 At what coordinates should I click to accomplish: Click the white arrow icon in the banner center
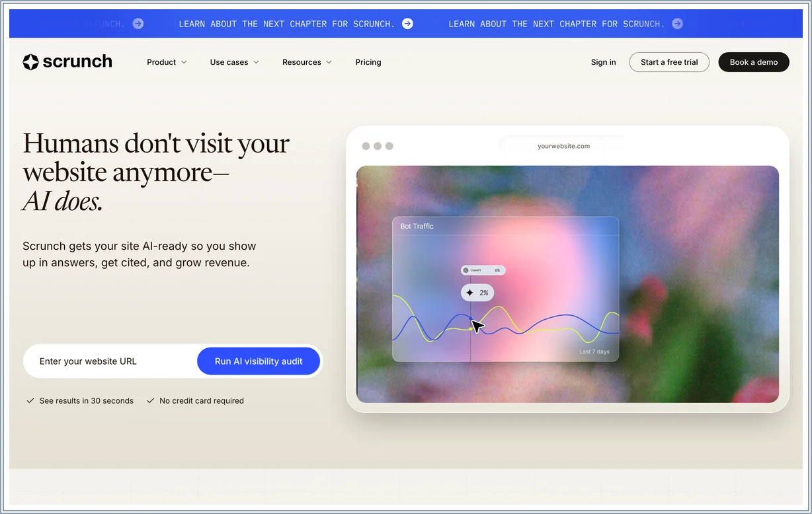[x=408, y=24]
